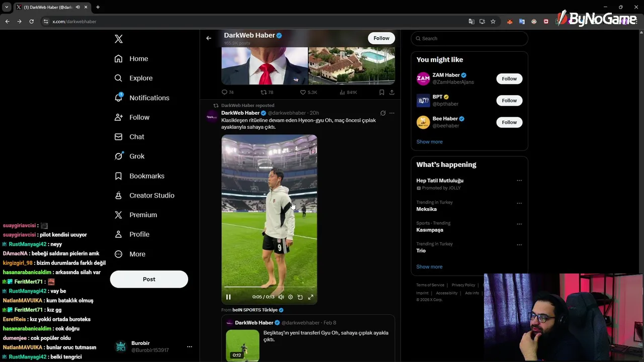Image resolution: width=644 pixels, height=362 pixels.
Task: Open a new browser tab
Action: pyautogui.click(x=98, y=7)
